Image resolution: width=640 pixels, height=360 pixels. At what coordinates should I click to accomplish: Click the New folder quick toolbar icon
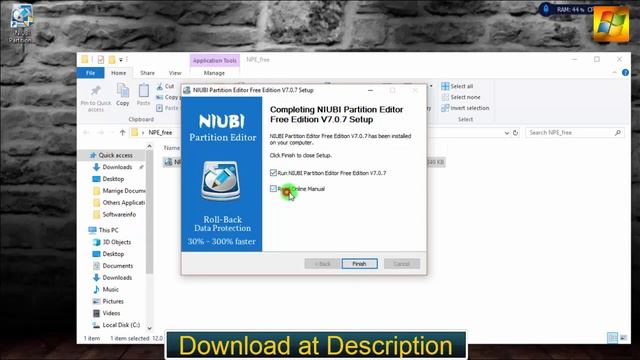point(111,60)
